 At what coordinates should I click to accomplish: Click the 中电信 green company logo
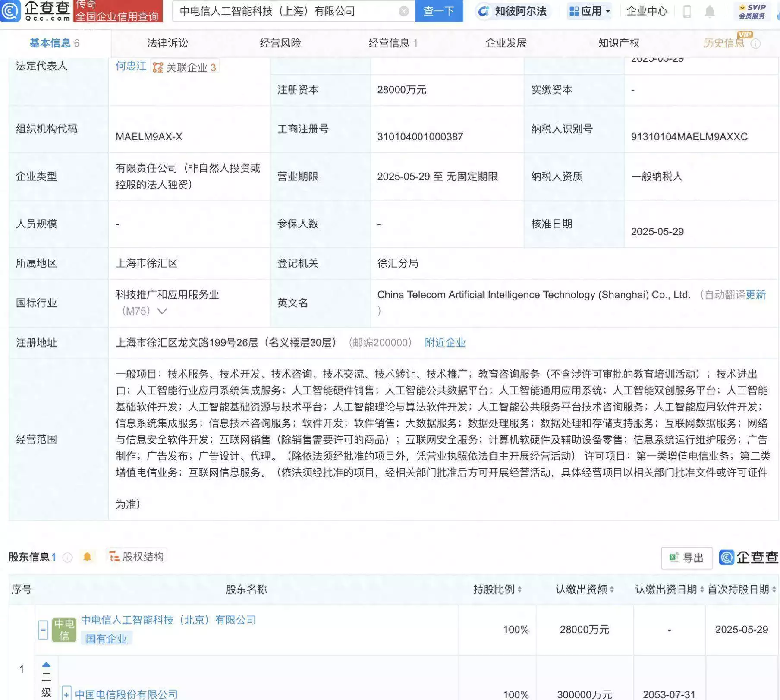tap(64, 630)
